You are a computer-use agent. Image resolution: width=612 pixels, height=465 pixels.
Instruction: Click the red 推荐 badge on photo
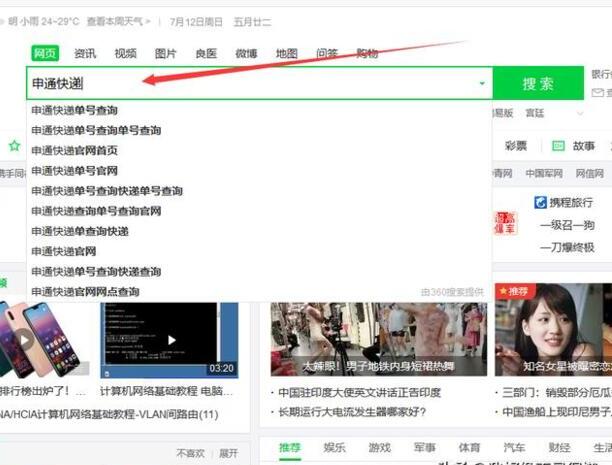pyautogui.click(x=517, y=291)
